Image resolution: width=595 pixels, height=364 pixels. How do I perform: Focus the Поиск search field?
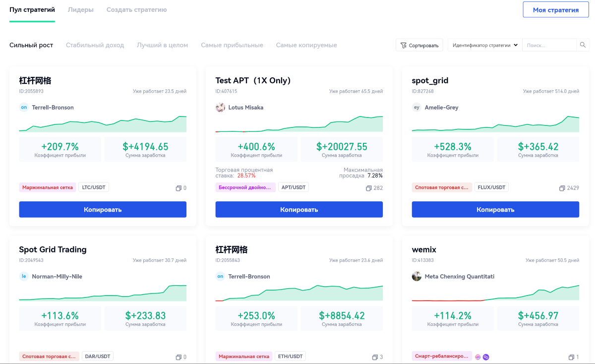549,45
